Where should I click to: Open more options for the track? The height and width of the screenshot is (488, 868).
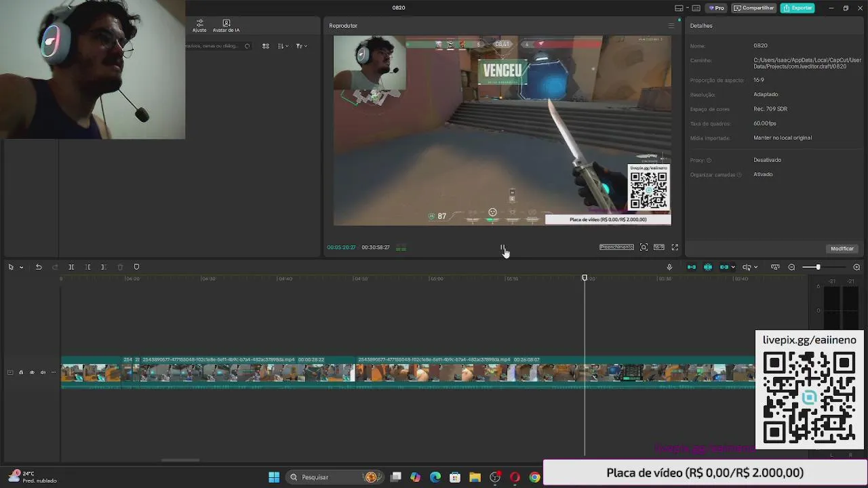(54, 372)
